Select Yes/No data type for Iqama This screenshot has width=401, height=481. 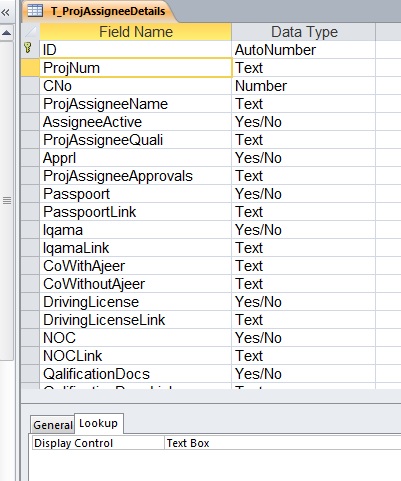tap(303, 230)
